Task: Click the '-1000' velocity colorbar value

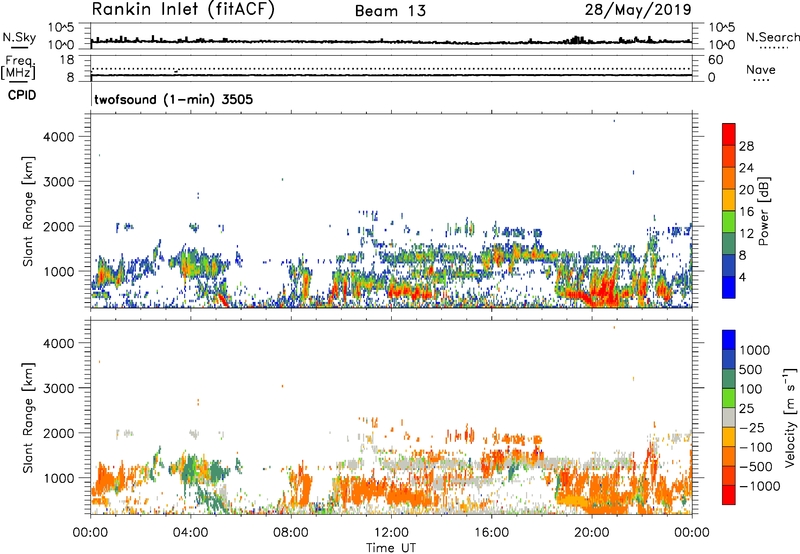Action: tap(759, 486)
